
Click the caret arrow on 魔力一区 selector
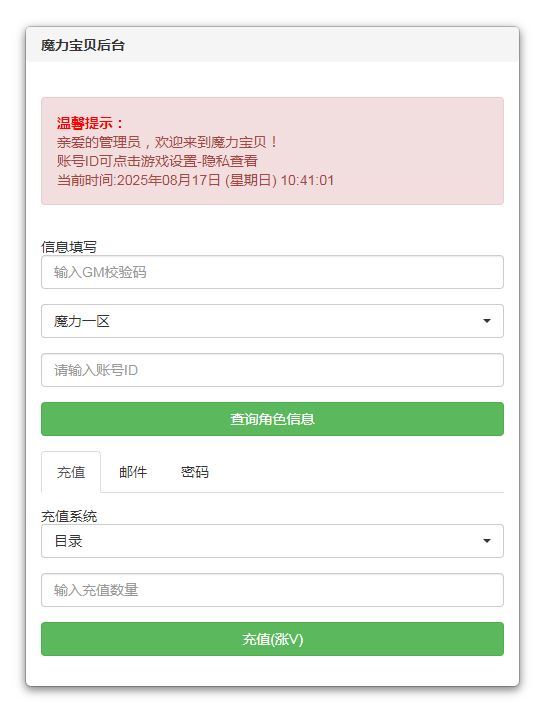[x=486, y=321]
